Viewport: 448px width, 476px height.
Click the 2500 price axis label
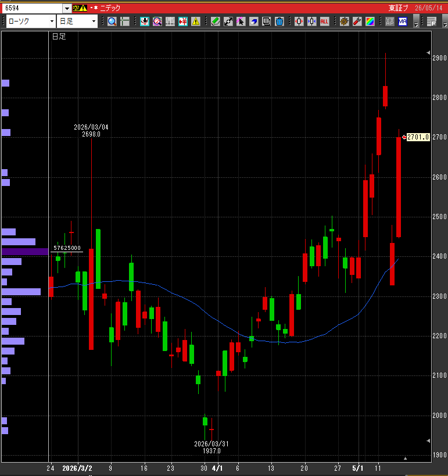click(x=439, y=217)
